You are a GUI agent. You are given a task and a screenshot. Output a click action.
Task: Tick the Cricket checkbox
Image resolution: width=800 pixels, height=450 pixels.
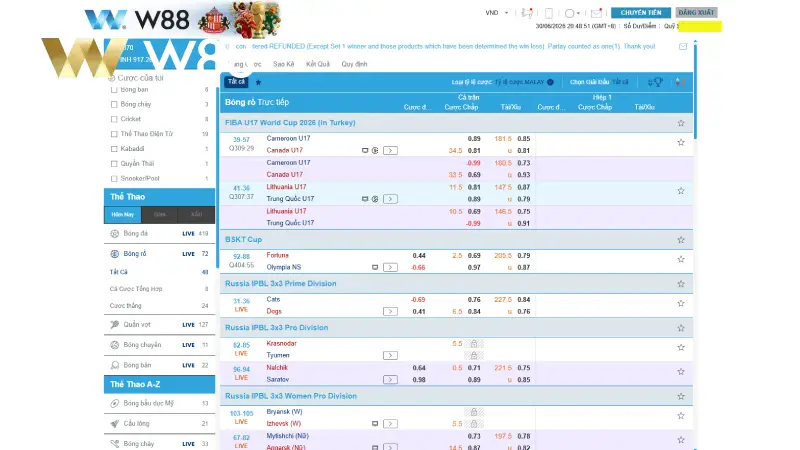(114, 119)
